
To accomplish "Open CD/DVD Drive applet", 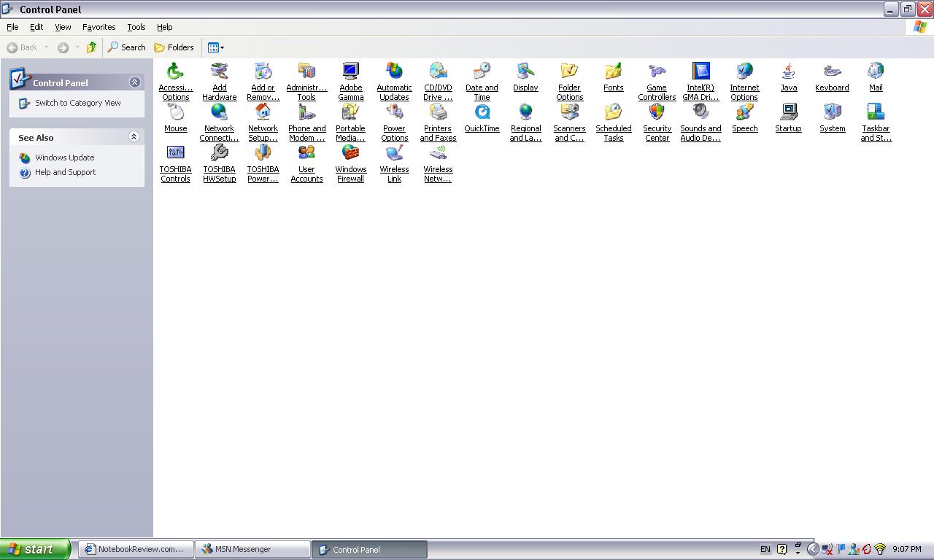I will [438, 71].
